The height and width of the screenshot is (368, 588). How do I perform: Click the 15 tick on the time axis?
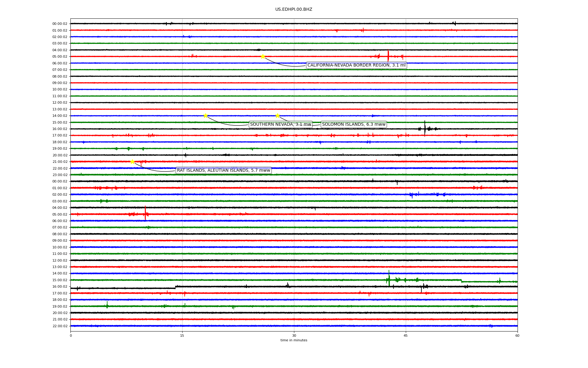click(x=182, y=335)
